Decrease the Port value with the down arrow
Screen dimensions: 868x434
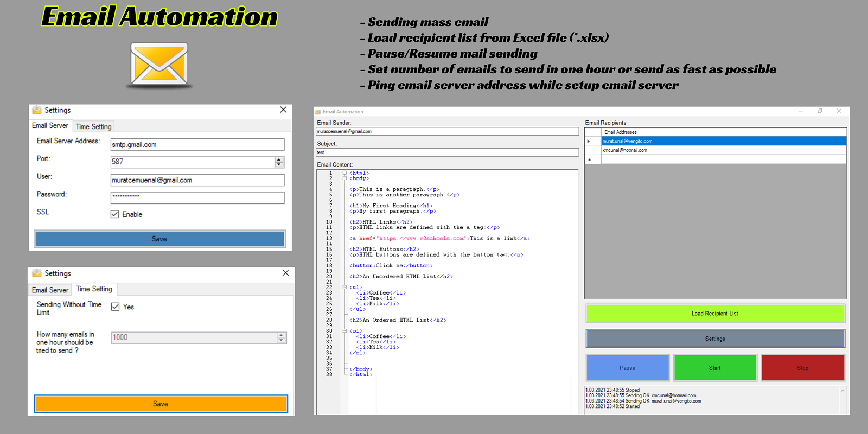pos(279,164)
